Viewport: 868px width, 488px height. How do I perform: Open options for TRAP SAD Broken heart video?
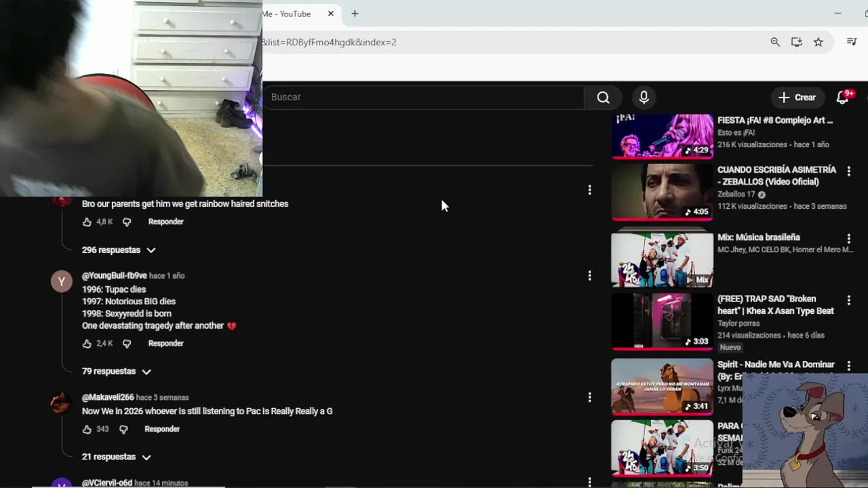[x=848, y=300]
